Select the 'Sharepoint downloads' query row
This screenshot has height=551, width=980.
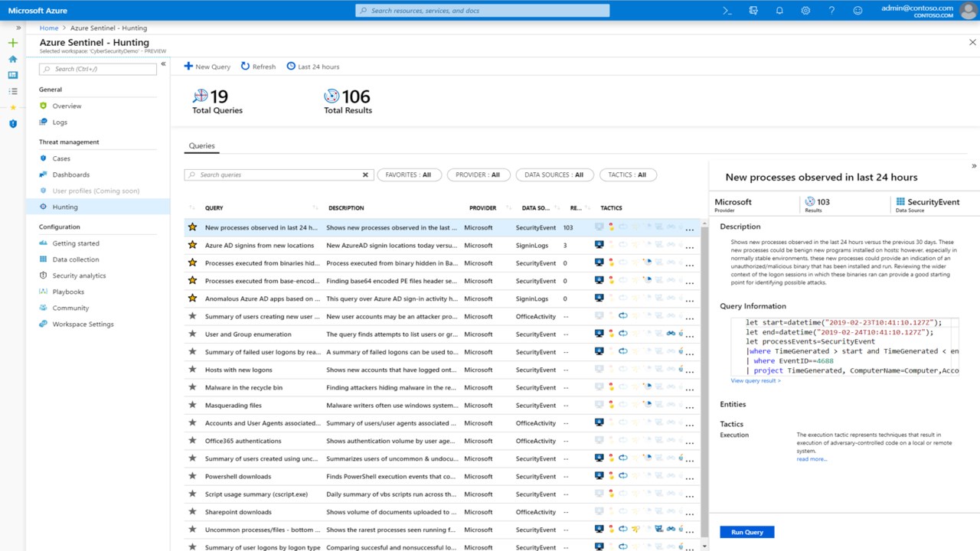442,512
